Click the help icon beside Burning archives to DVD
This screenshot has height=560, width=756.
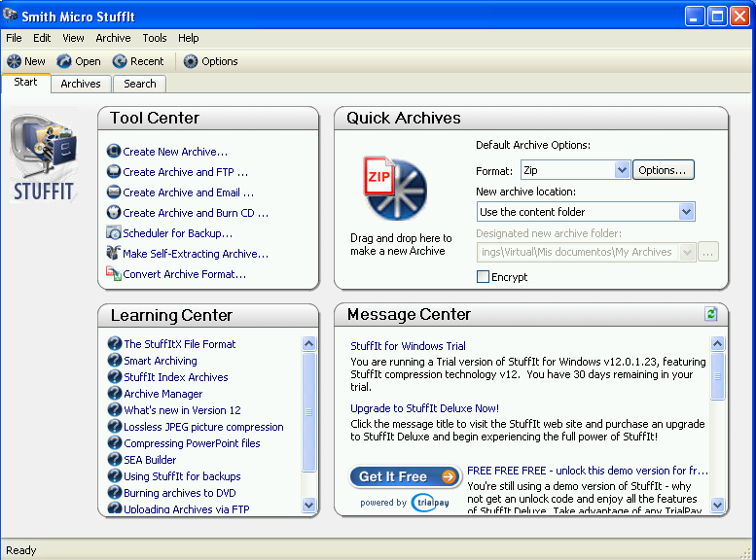115,492
